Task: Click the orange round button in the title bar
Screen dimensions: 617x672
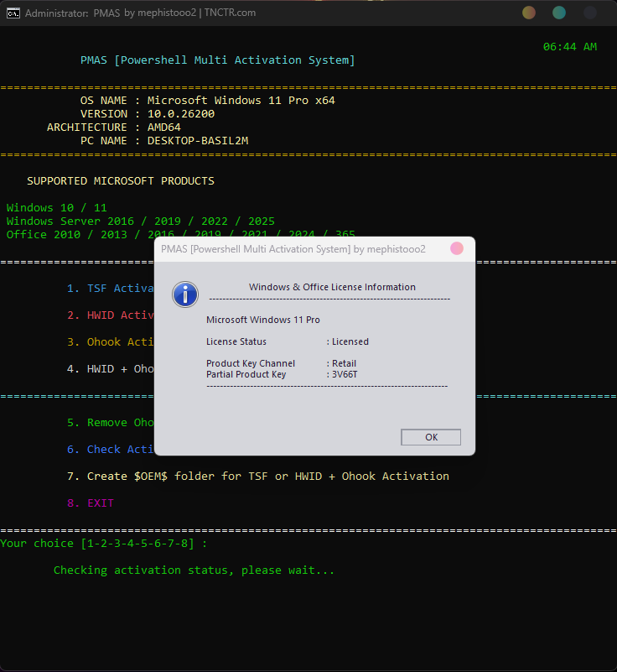Action: point(529,13)
